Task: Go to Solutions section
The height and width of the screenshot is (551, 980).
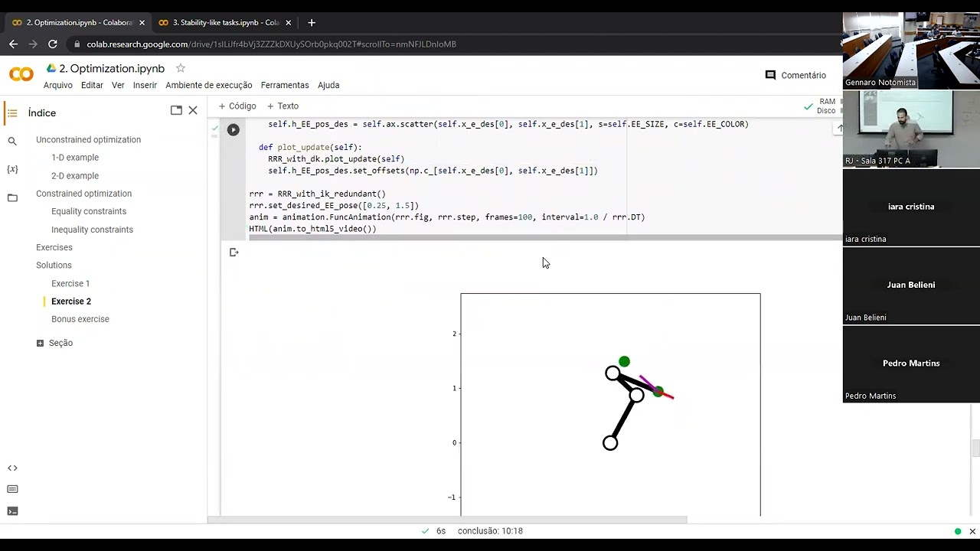Action: pyautogui.click(x=54, y=265)
